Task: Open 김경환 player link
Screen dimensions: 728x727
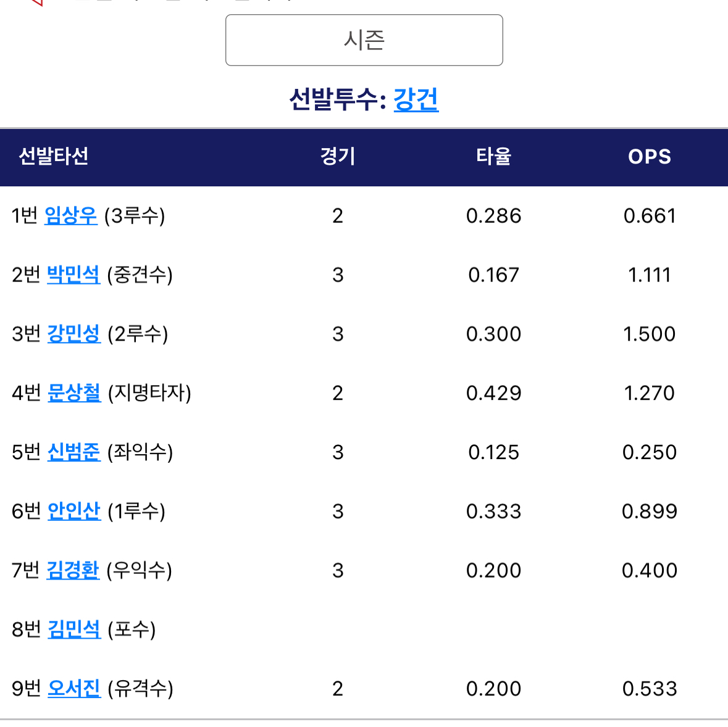Action: coord(73,570)
